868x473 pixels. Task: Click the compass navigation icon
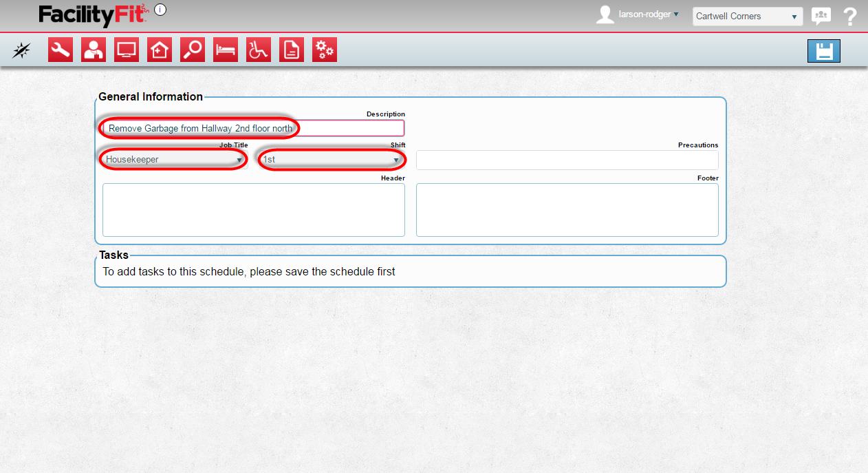tap(22, 50)
